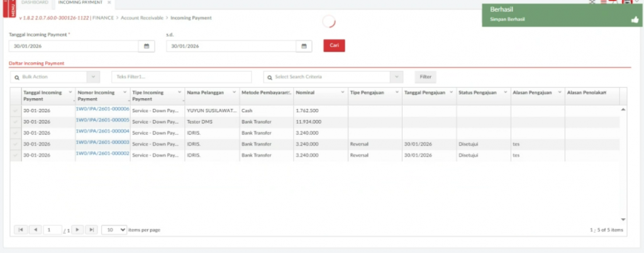Tick the checkbox for payment 1W0/IPA/2601-000006
The width and height of the screenshot is (644, 253).
[x=16, y=111]
